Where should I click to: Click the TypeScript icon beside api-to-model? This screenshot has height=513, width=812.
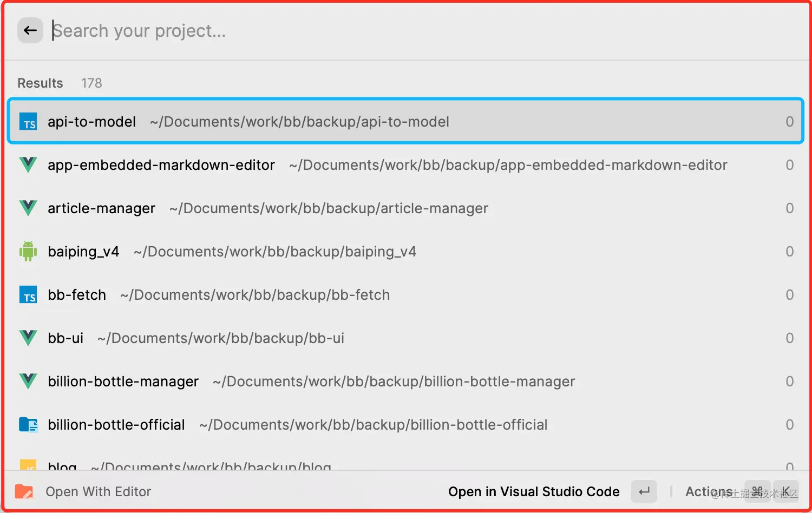click(x=28, y=122)
